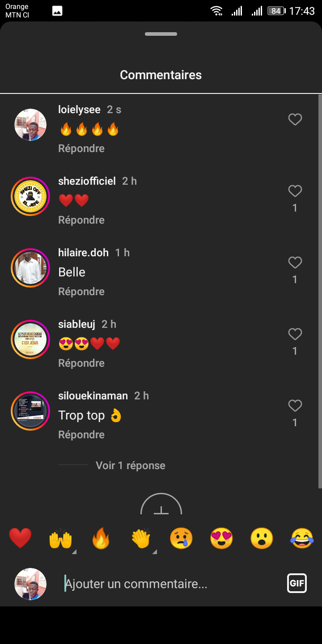The width and height of the screenshot is (322, 644).
Task: Insert laughing tears quick emoji
Action: [302, 538]
